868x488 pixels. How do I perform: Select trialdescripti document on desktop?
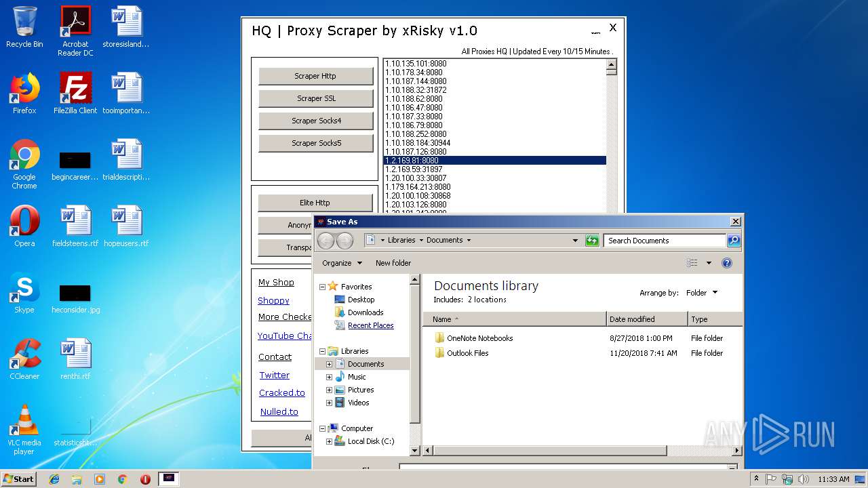click(x=126, y=160)
